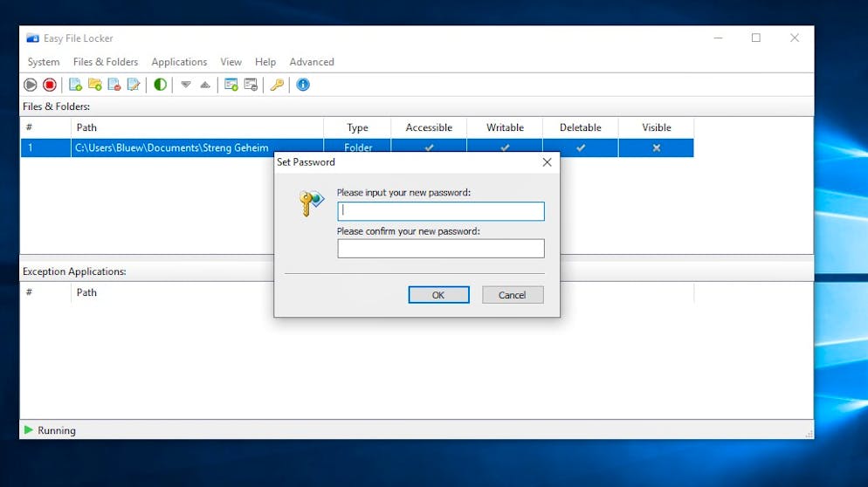Focus the confirm new password field
Image resolution: width=868 pixels, height=487 pixels.
(x=441, y=249)
